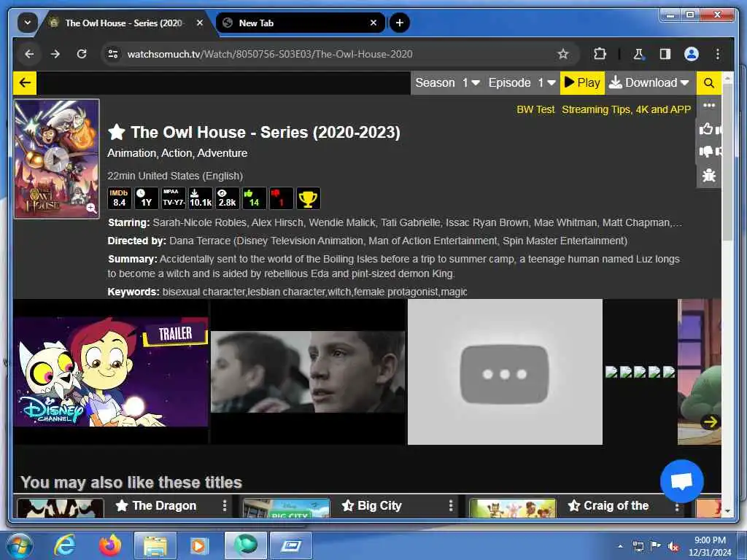Viewport: 747px width, 560px height.
Task: Click the 1Y age clock badge
Action: [146, 198]
